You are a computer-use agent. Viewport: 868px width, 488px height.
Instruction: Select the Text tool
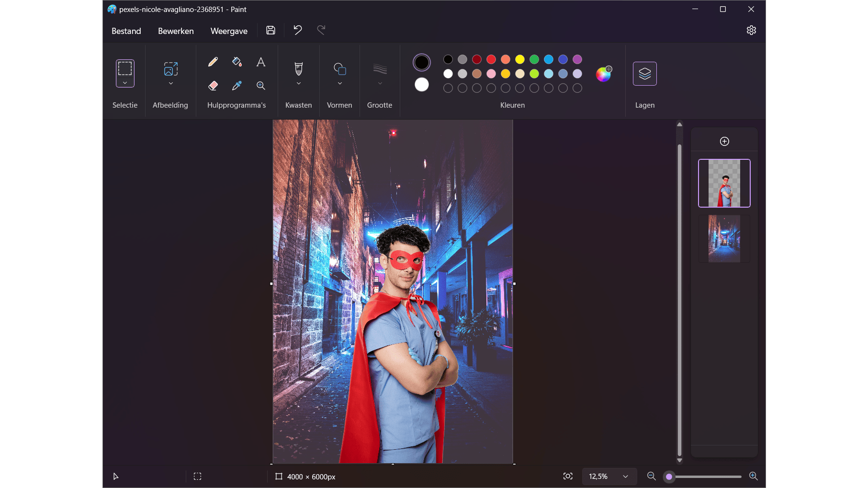point(261,62)
